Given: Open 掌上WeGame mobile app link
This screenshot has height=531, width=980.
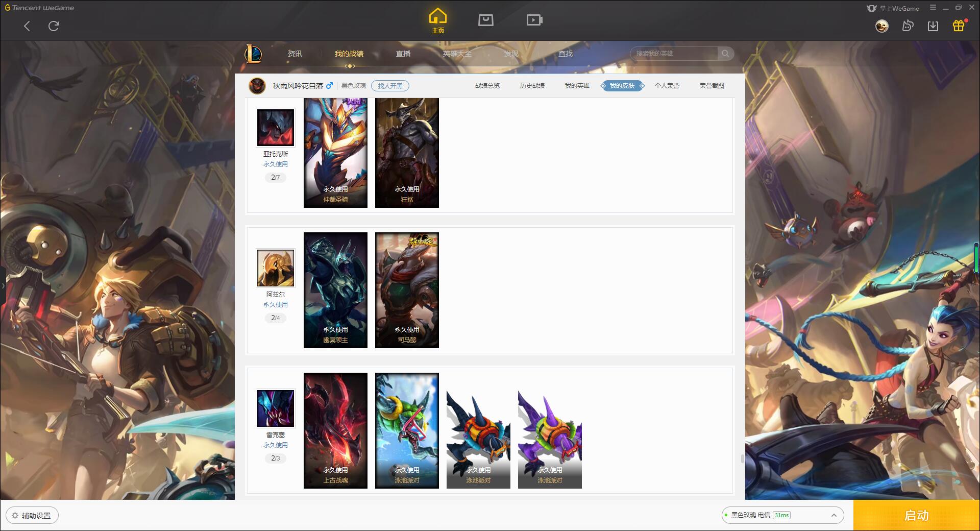Looking at the screenshot, I should pyautogui.click(x=893, y=8).
